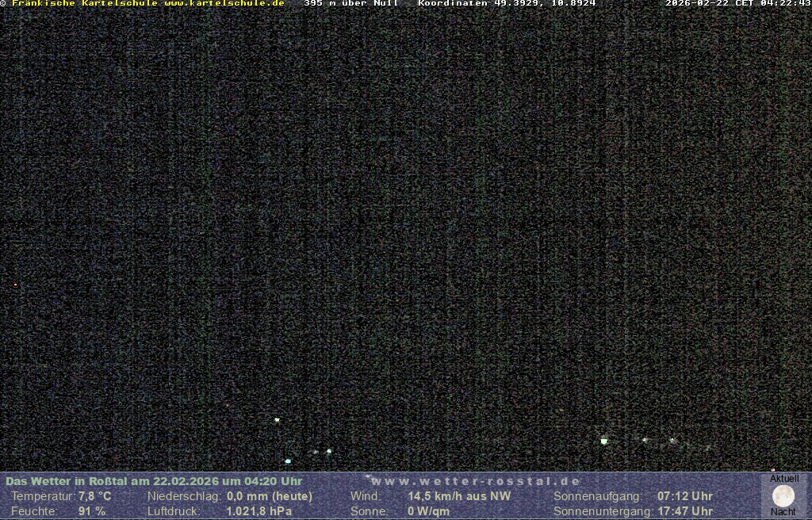Click the copyright symbol in top-left corner
The height and width of the screenshot is (520, 812).
(4, 3)
